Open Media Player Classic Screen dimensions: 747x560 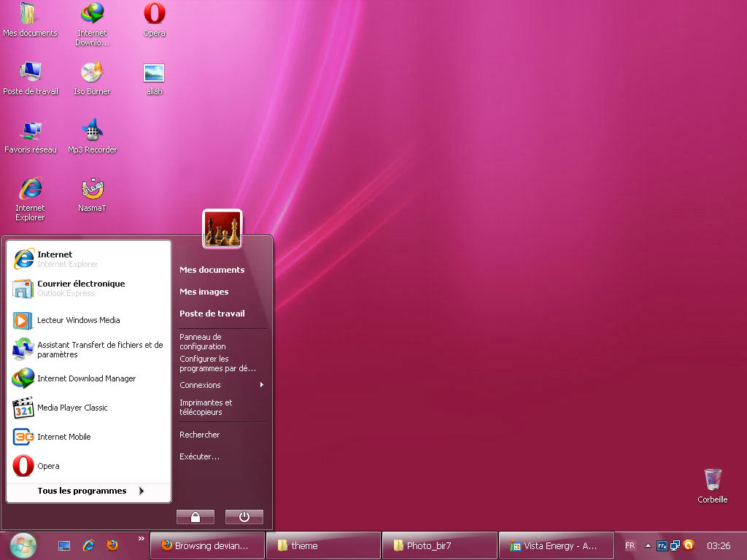[72, 408]
